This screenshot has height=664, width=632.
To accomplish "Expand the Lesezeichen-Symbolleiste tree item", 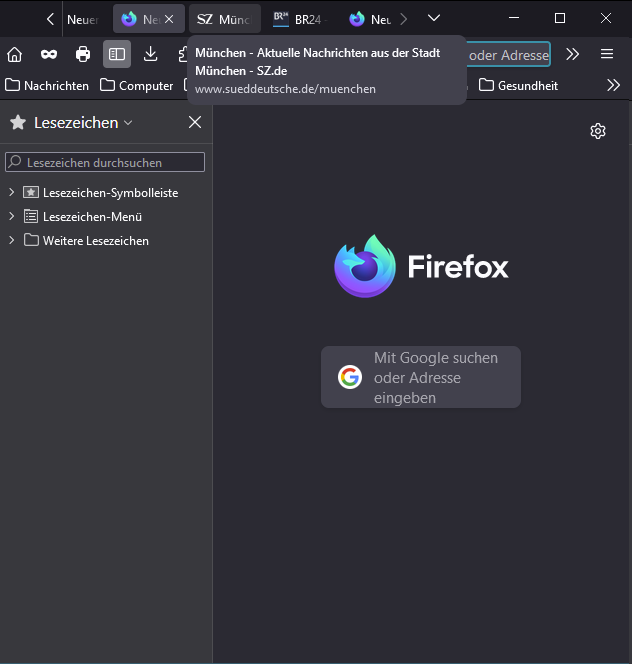I will tap(12, 192).
